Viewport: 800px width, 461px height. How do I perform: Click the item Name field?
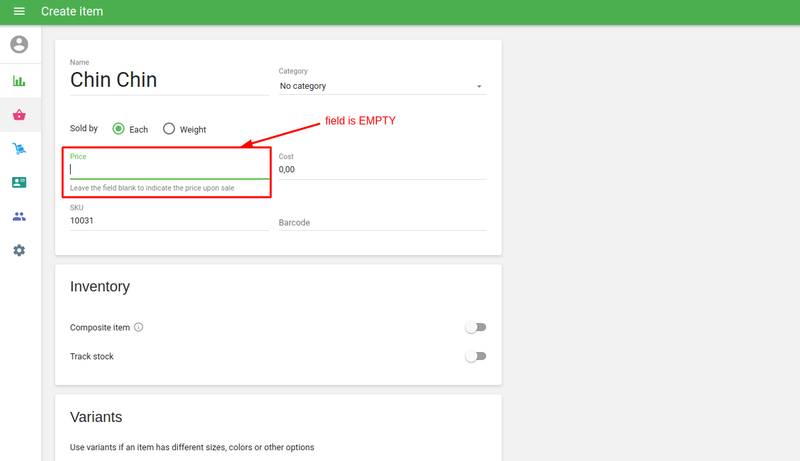168,80
